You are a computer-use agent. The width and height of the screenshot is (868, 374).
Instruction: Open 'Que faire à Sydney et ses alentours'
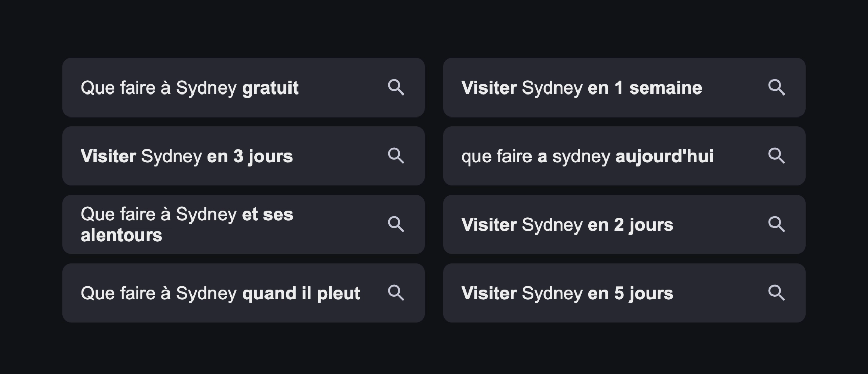(187, 224)
